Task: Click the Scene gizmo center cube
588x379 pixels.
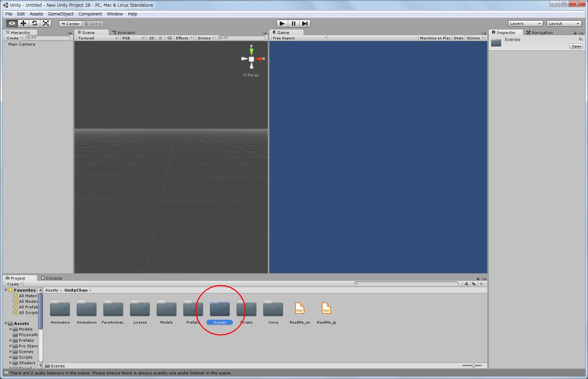Action: click(x=251, y=59)
